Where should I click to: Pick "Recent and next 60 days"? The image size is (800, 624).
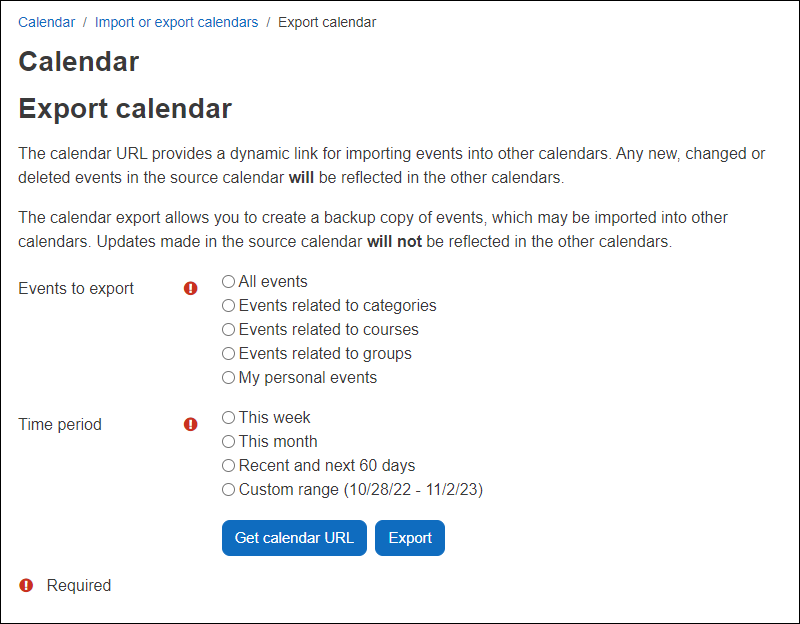tap(228, 464)
